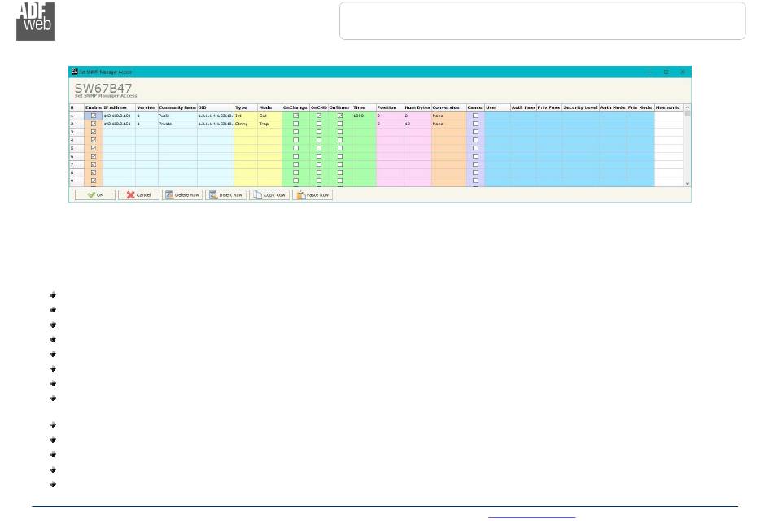The height and width of the screenshot is (532, 773).
Task: Click the Priv Mode column header
Action: pos(640,107)
